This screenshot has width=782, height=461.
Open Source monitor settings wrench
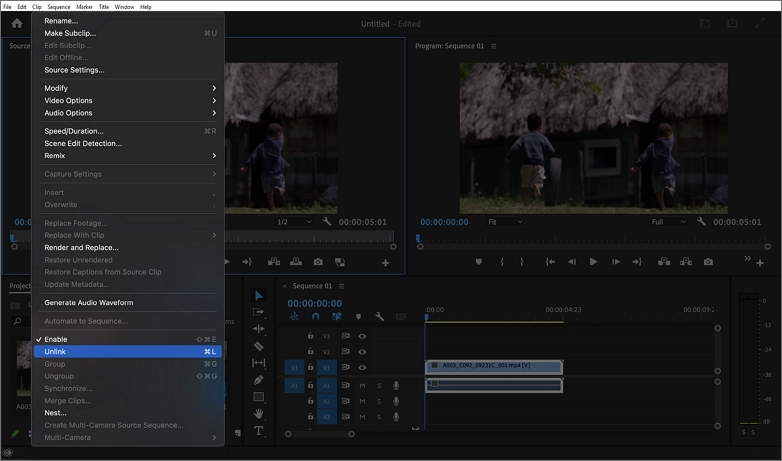tap(327, 222)
